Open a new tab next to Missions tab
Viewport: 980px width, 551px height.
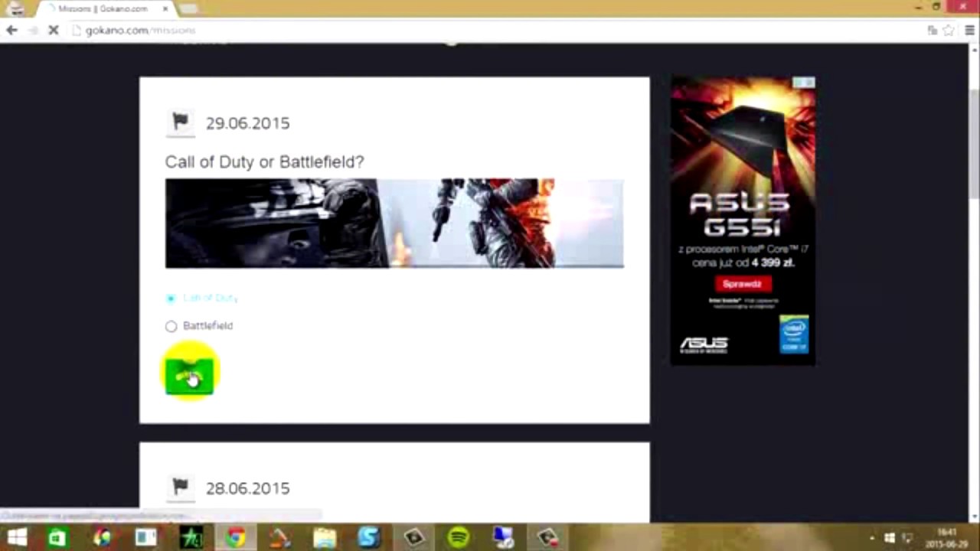[188, 8]
